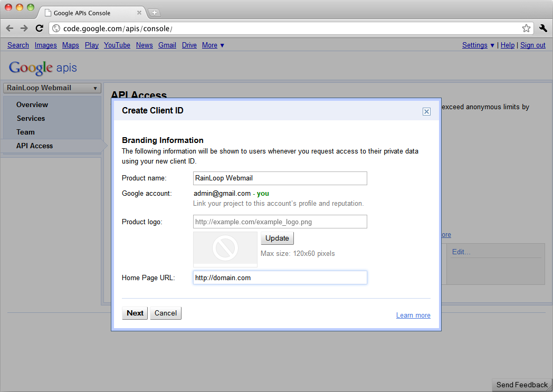Click the browser back arrow
Screen dimensions: 553x392
click(x=10, y=28)
